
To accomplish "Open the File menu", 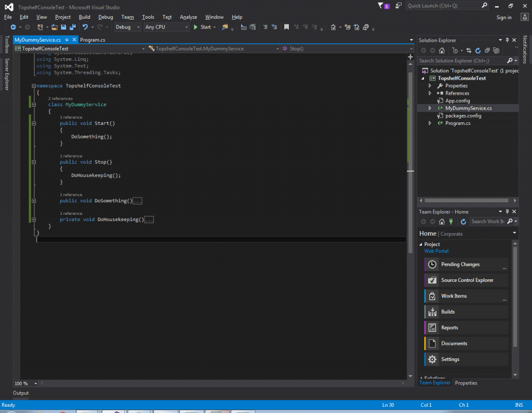I will 8,17.
